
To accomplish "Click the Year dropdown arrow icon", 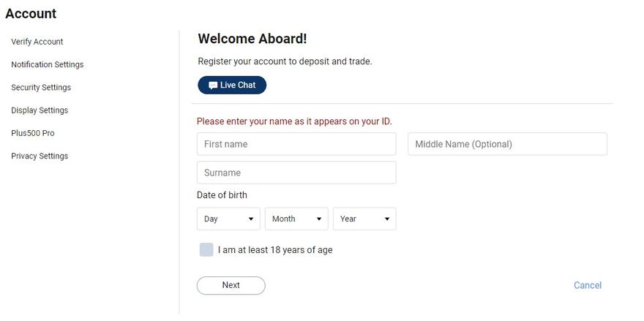I will click(387, 219).
